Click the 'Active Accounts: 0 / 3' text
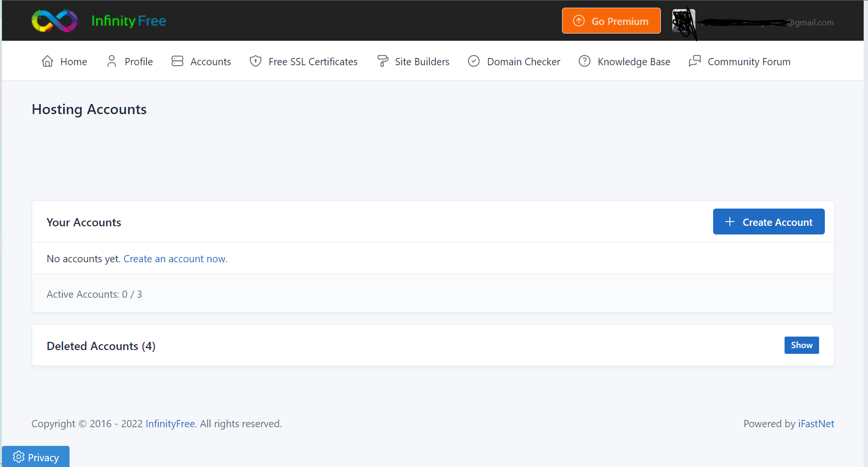 click(x=94, y=294)
